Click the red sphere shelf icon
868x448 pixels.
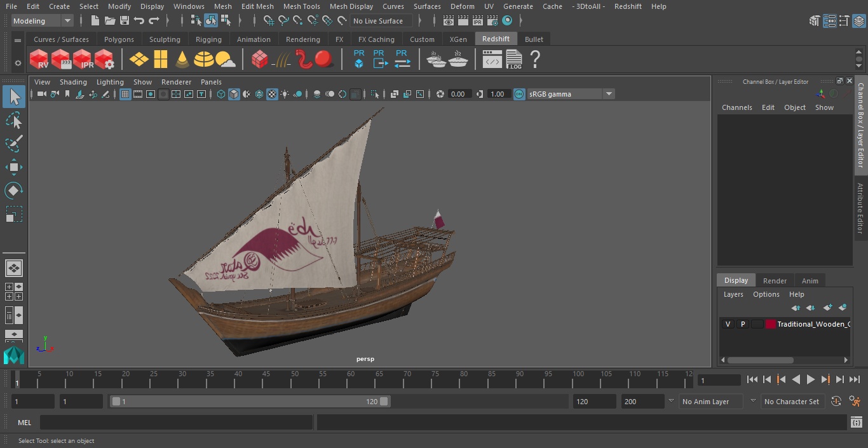pos(325,60)
